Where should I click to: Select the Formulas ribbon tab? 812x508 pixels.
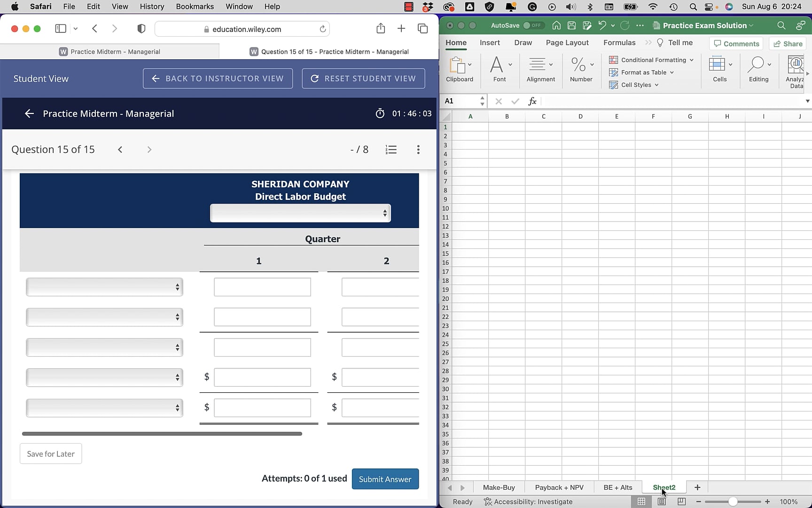(x=619, y=42)
